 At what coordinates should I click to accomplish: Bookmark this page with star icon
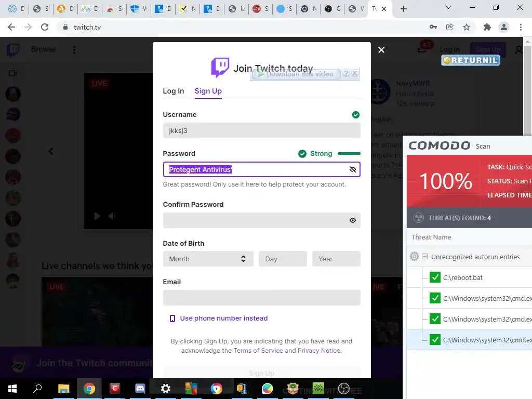tap(467, 27)
